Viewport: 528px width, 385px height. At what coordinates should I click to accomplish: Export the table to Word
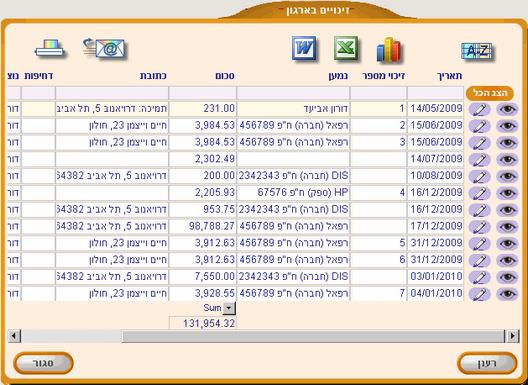(x=304, y=48)
